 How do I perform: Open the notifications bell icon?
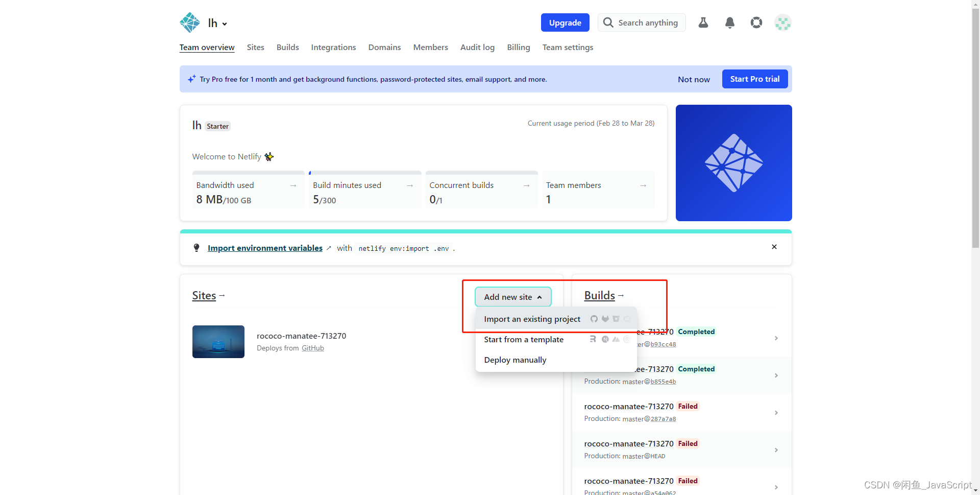(730, 22)
